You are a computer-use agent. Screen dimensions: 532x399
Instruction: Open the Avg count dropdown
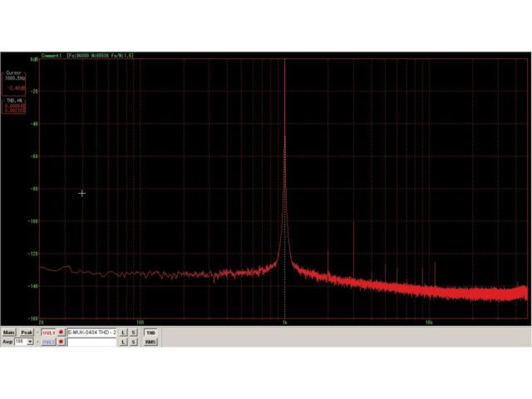[x=31, y=342]
